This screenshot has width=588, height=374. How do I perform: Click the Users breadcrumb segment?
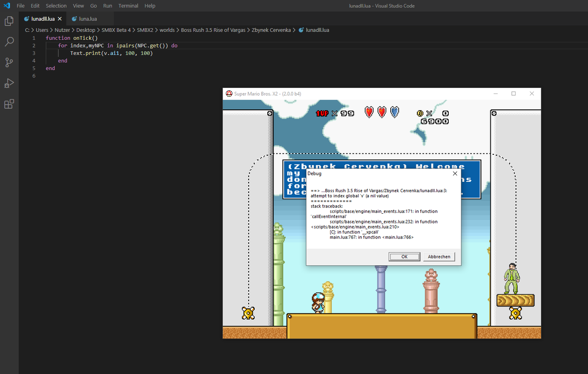click(42, 30)
